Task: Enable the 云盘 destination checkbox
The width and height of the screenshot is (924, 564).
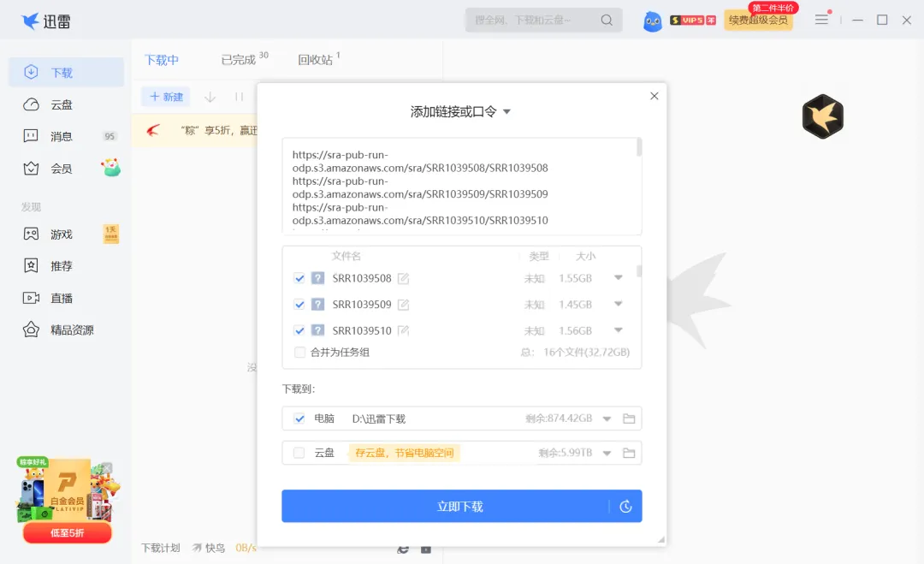Action: coord(299,453)
